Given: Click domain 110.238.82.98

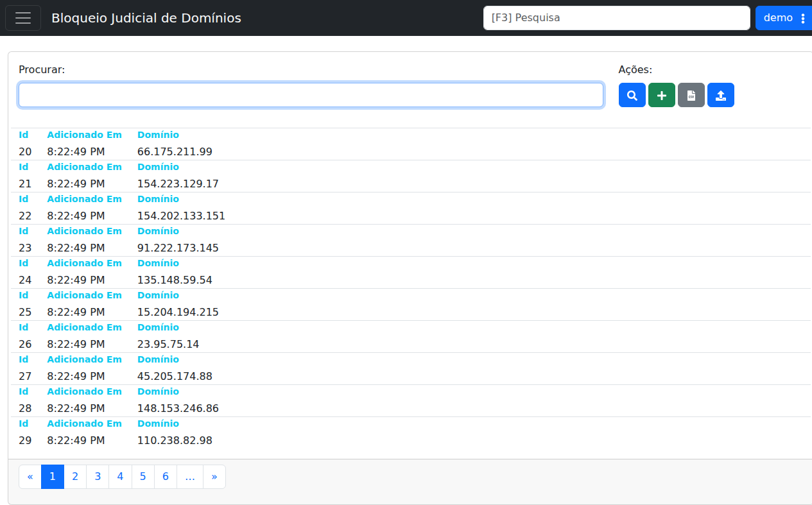Looking at the screenshot, I should click(175, 441).
